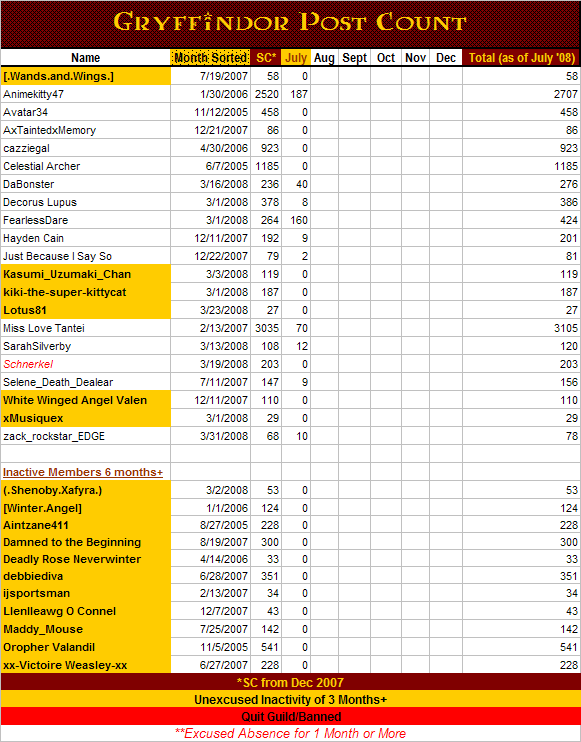Select the ijsportsman name cell
The image size is (581, 742).
pyautogui.click(x=86, y=593)
